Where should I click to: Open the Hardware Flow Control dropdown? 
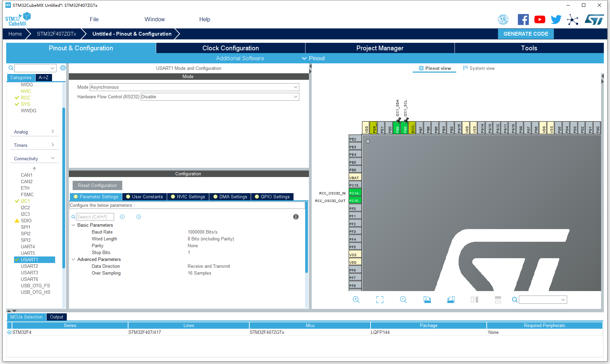[x=220, y=97]
